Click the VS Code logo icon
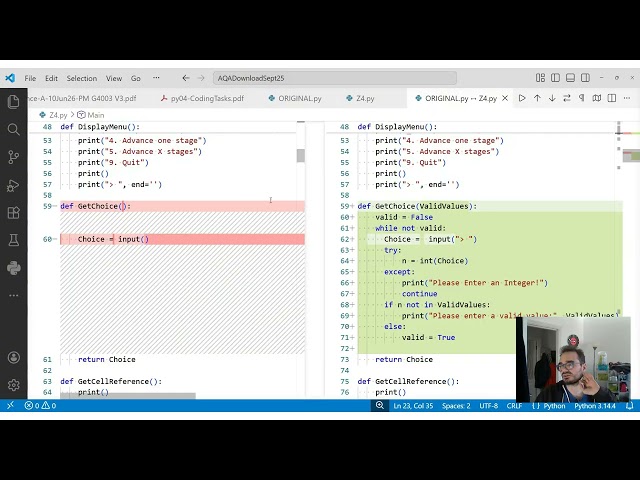This screenshot has width=640, height=480. (x=10, y=78)
